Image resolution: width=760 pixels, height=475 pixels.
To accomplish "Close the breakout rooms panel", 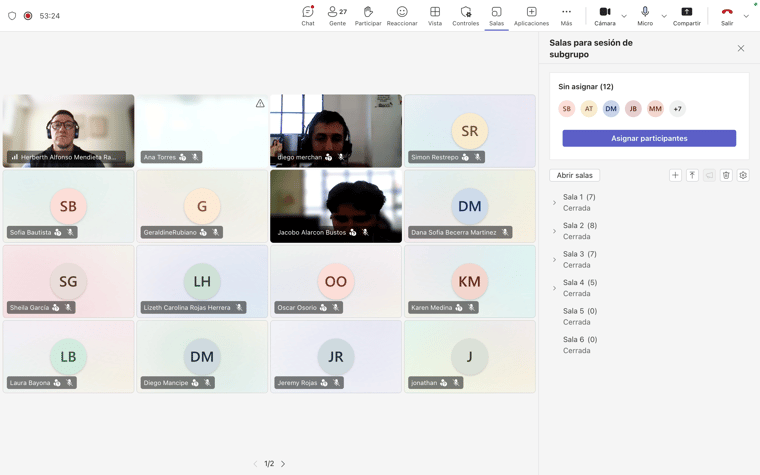I will [741, 48].
